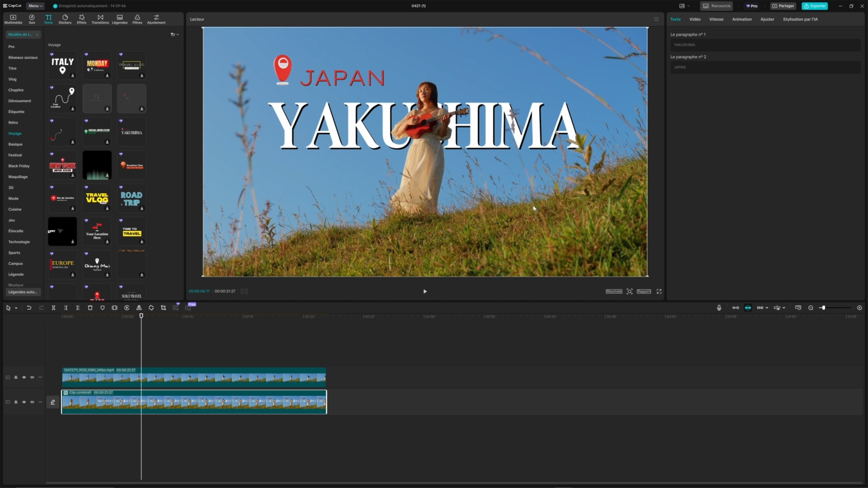Lock the Clip combiné1 track
Viewport: 868px width, 488px height.
16,402
